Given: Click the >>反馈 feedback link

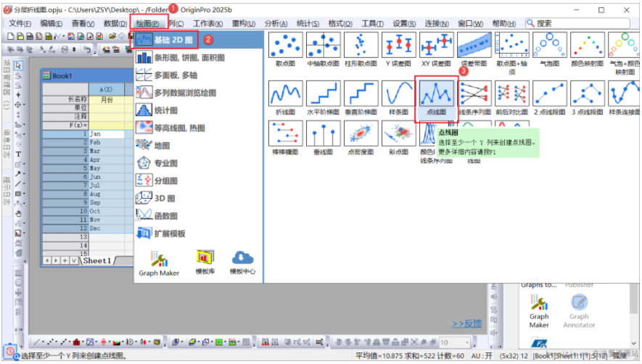Looking at the screenshot, I should tap(466, 323).
